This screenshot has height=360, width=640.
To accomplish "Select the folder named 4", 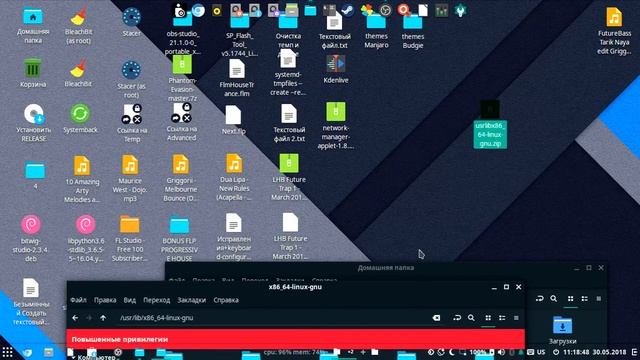I will [35, 176].
